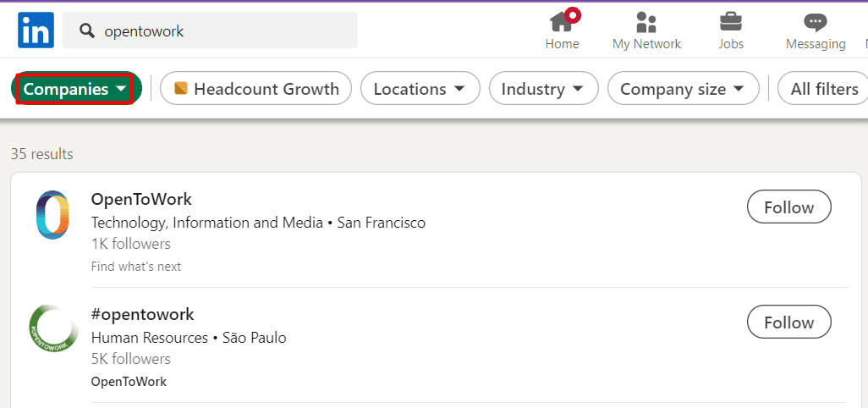The image size is (868, 408).
Task: Open the Jobs briefcase icon
Action: pyautogui.click(x=731, y=22)
